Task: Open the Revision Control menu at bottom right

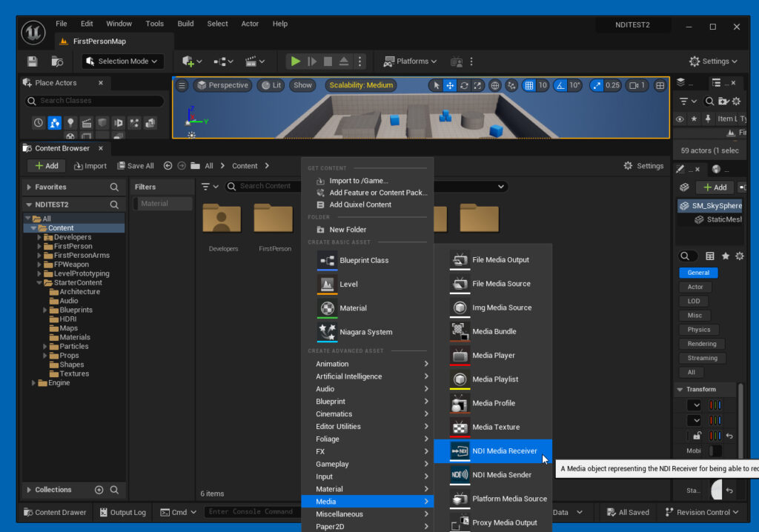Action: 701,512
